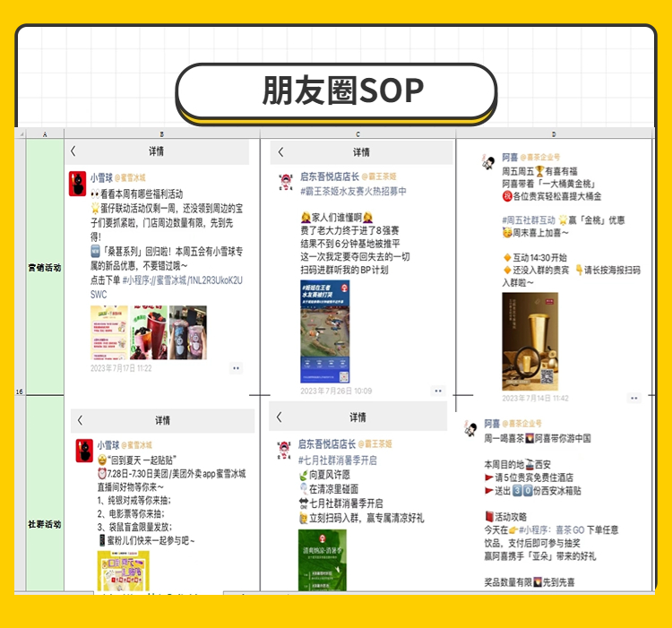Click text 本周目的地西安
The height and width of the screenshot is (628, 672).
tap(517, 464)
